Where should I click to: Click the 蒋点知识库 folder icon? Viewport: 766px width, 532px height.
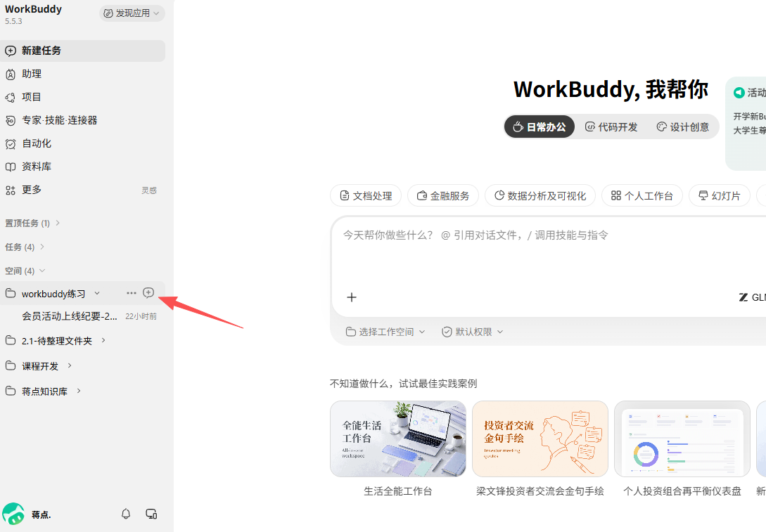tap(11, 391)
